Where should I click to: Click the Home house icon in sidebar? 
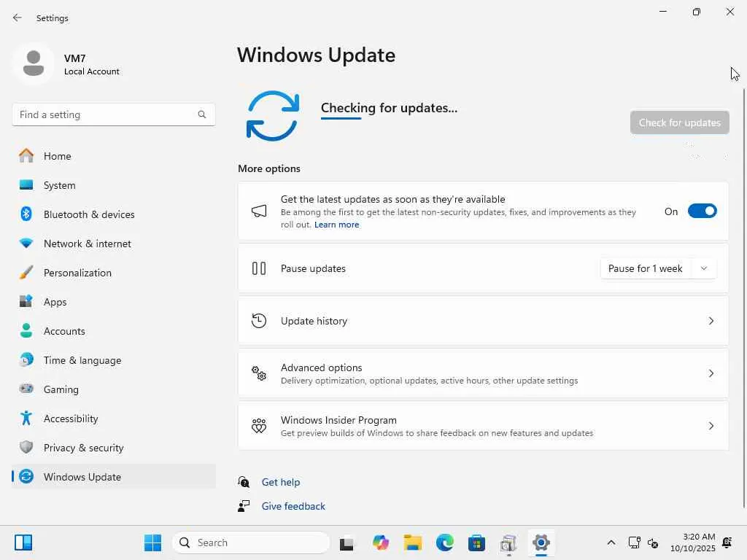coord(26,156)
